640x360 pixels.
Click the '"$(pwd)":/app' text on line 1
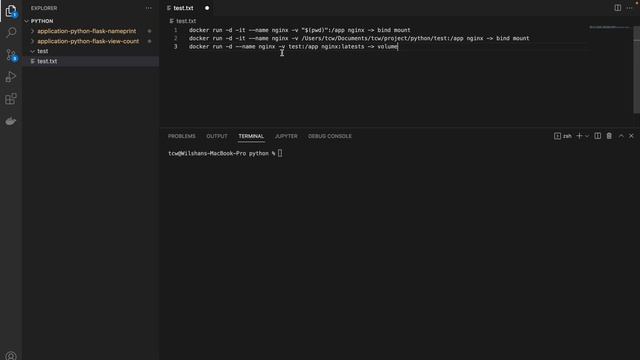(323, 30)
